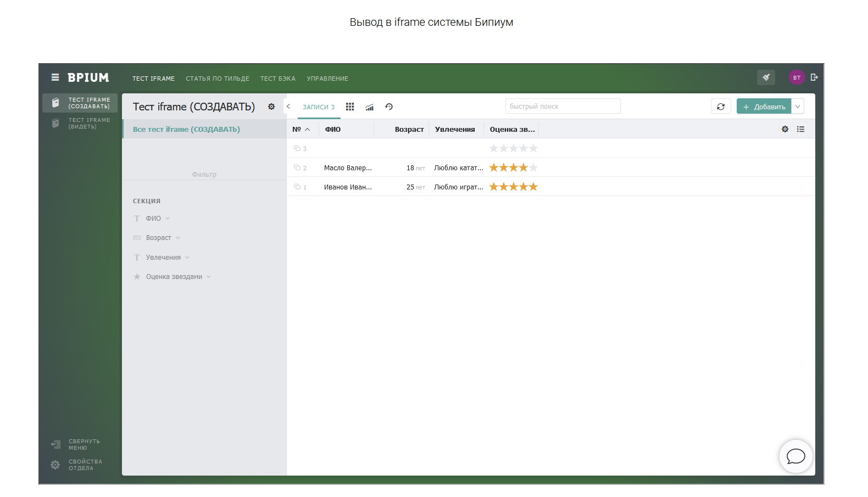Click the Возраст column header
The width and height of the screenshot is (868, 497).
coord(409,129)
